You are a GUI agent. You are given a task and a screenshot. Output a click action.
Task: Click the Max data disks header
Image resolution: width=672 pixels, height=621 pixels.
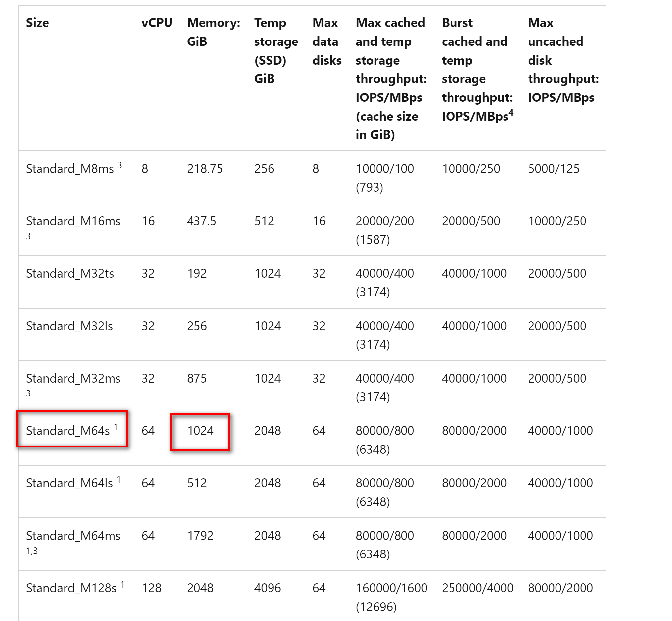click(326, 42)
